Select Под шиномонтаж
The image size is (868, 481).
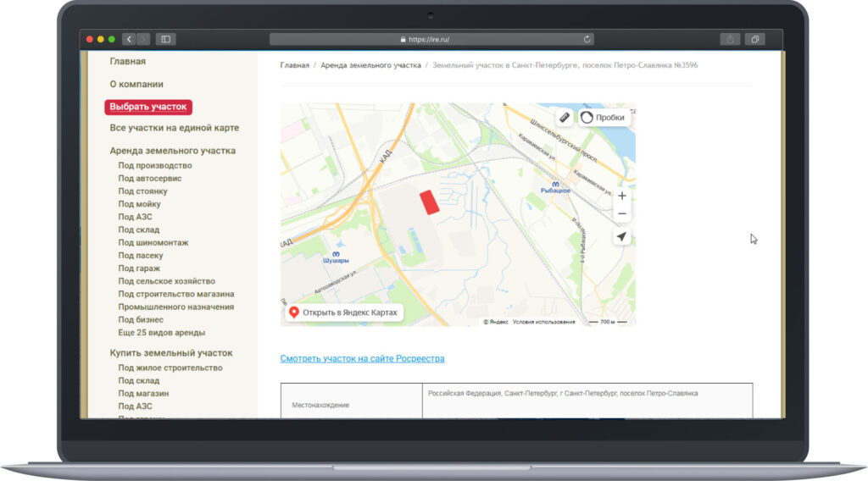[153, 242]
